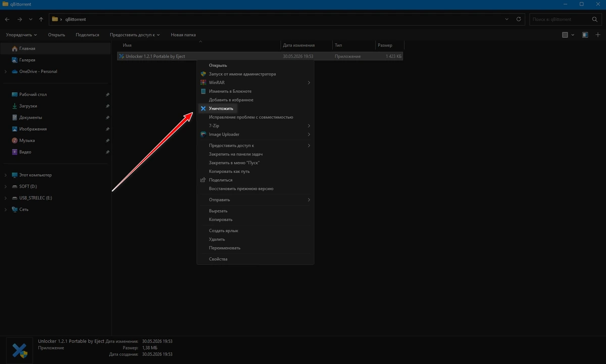The image size is (606, 364).
Task: Click Поделиться in the command bar
Action: click(87, 35)
